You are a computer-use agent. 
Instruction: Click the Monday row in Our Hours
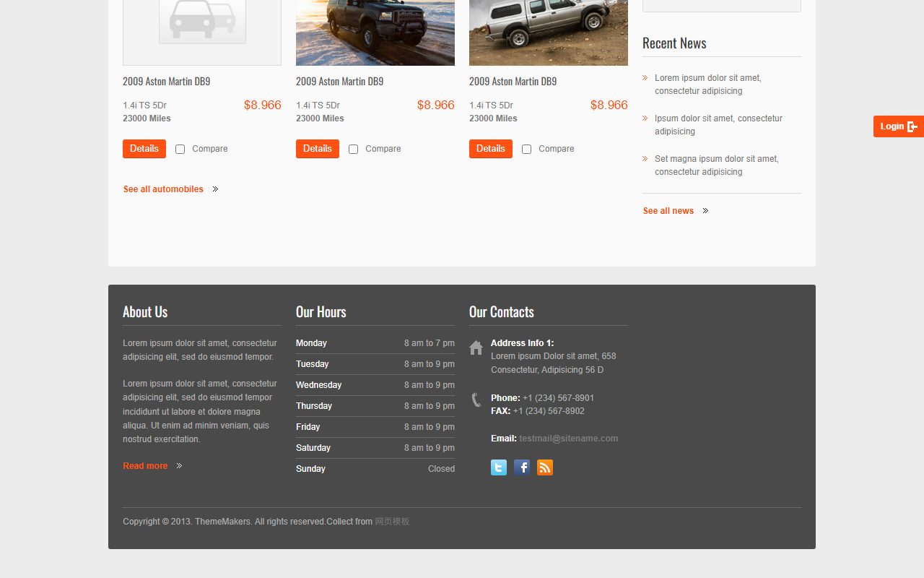point(375,343)
